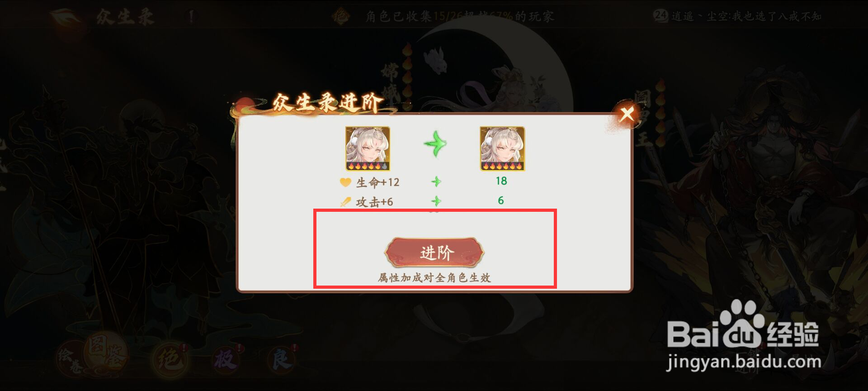
Task: Click the 绝 diamond badge in top bar
Action: [x=341, y=17]
